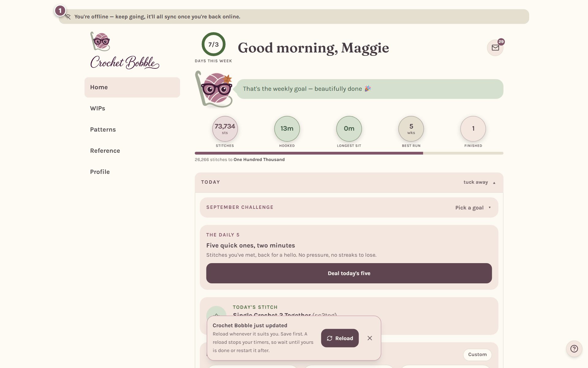This screenshot has height=368, width=588.
Task: Click the September Challenge label
Action: coord(240,207)
